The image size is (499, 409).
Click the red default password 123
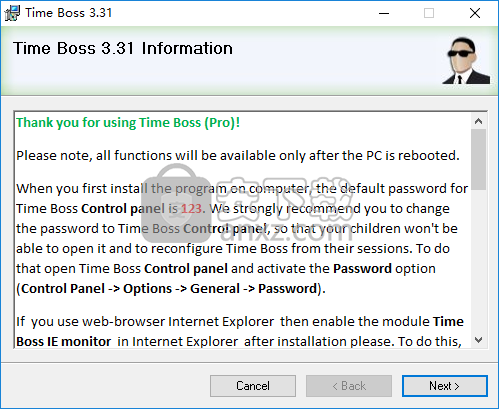191,209
